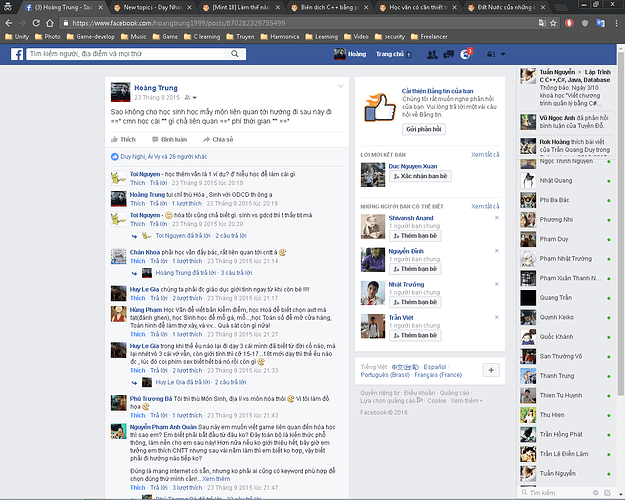Click chat sidebar Tìm kiếm search field
Image resolution: width=625 pixels, height=500 pixels.
[555, 493]
